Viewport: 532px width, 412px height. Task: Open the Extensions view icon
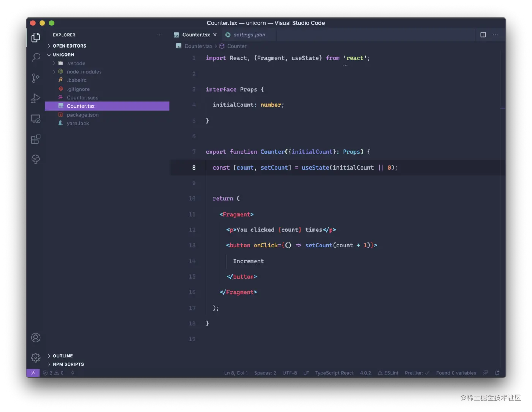35,139
